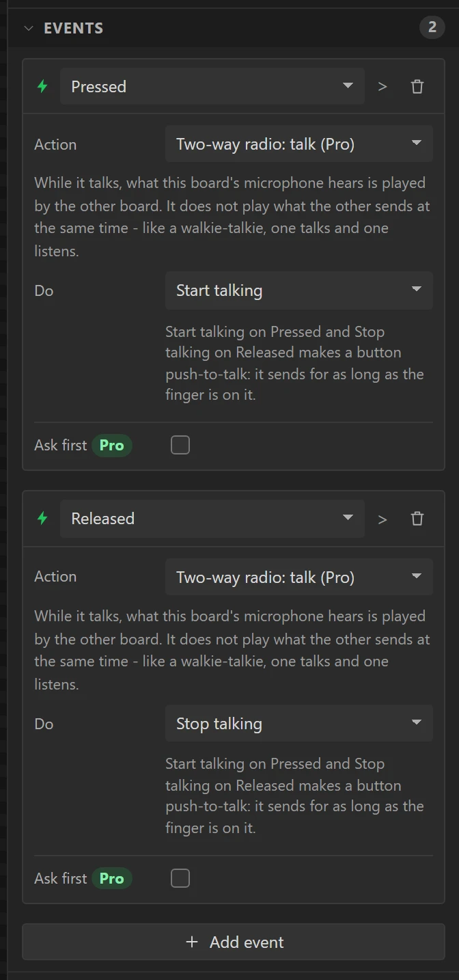Collapse the EVENTS section chevron

(28, 28)
